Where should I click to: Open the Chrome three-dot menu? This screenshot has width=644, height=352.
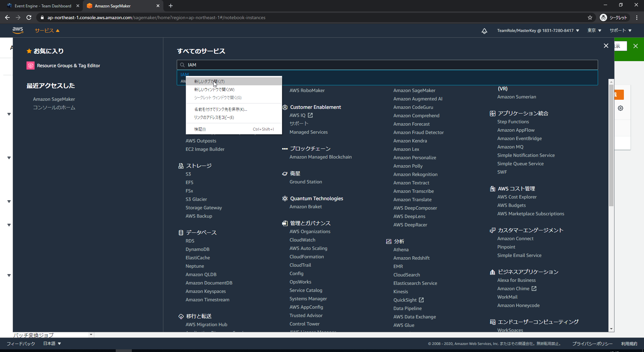click(637, 17)
